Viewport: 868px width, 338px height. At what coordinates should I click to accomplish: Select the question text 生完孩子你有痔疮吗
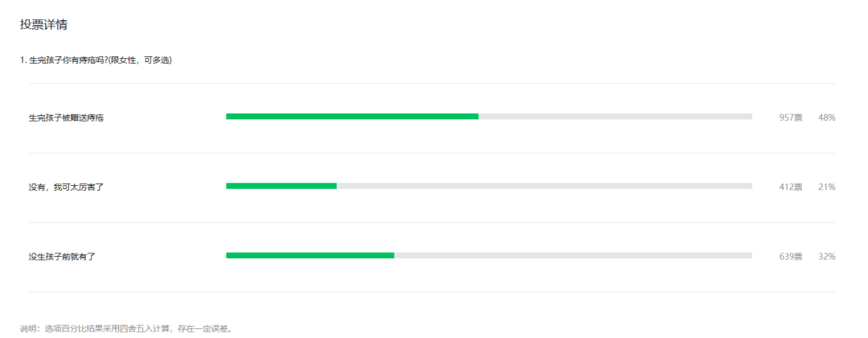pyautogui.click(x=68, y=60)
